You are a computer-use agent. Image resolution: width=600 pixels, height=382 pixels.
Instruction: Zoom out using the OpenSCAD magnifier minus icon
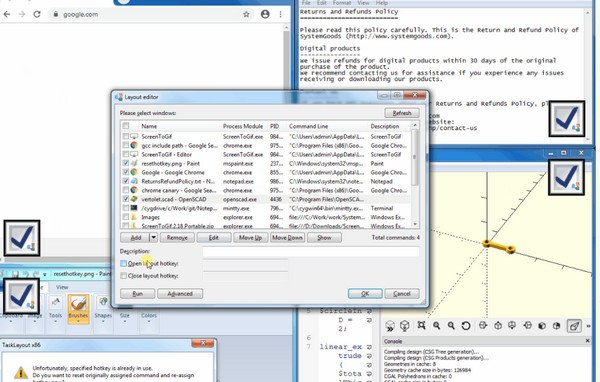click(451, 326)
